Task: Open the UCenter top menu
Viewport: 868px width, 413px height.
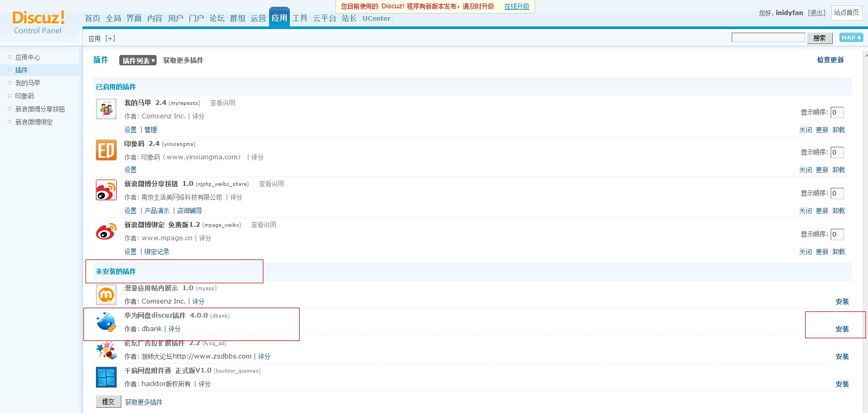Action: click(x=376, y=18)
